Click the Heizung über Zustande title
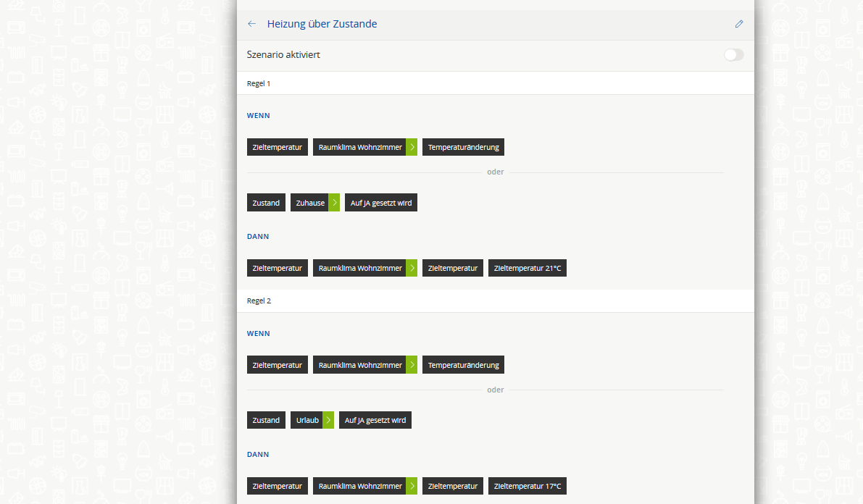863x504 pixels. [322, 24]
